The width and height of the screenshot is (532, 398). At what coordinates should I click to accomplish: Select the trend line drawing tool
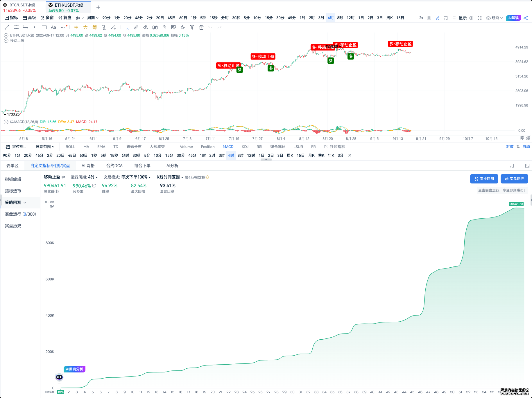(7, 27)
